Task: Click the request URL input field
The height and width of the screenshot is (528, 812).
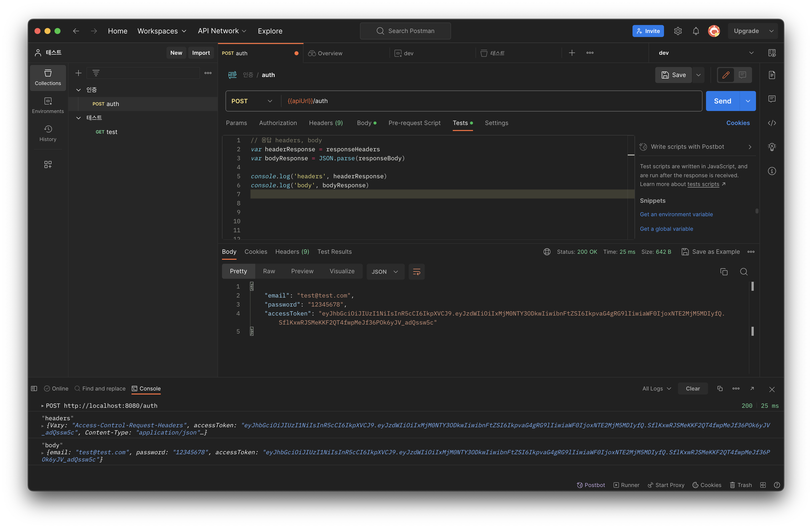Action: pyautogui.click(x=478, y=101)
